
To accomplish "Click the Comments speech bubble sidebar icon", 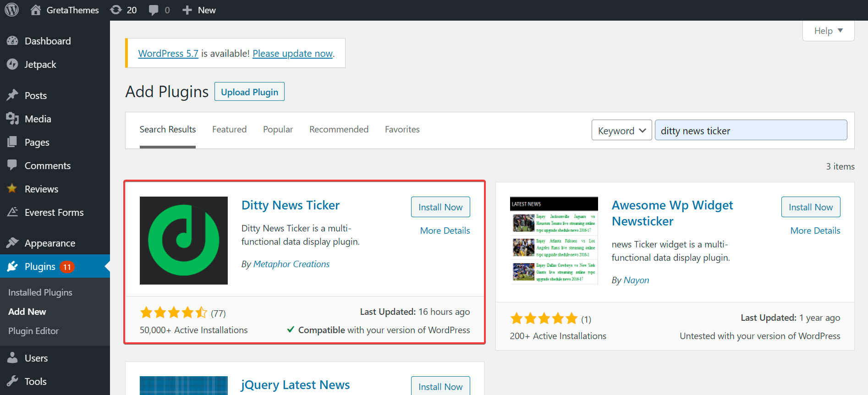I will coord(12,165).
